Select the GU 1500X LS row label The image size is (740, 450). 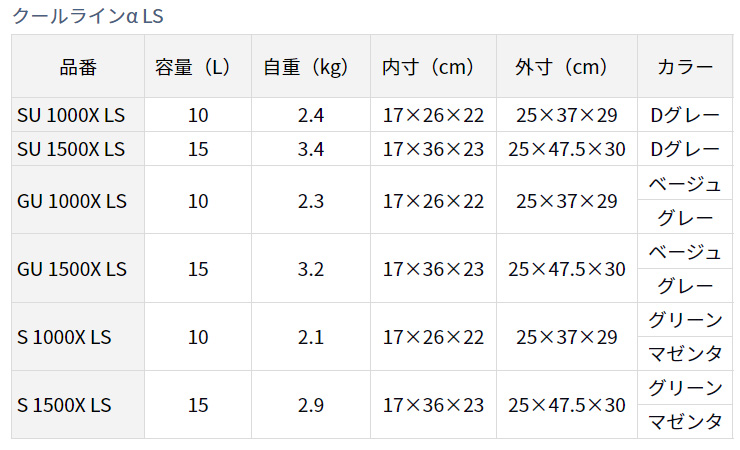pos(78,268)
